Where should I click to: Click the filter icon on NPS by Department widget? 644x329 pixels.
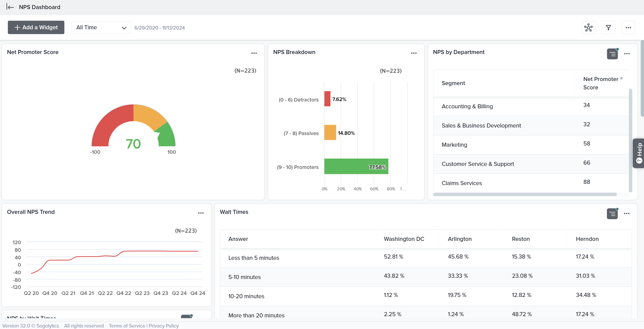[x=612, y=54]
